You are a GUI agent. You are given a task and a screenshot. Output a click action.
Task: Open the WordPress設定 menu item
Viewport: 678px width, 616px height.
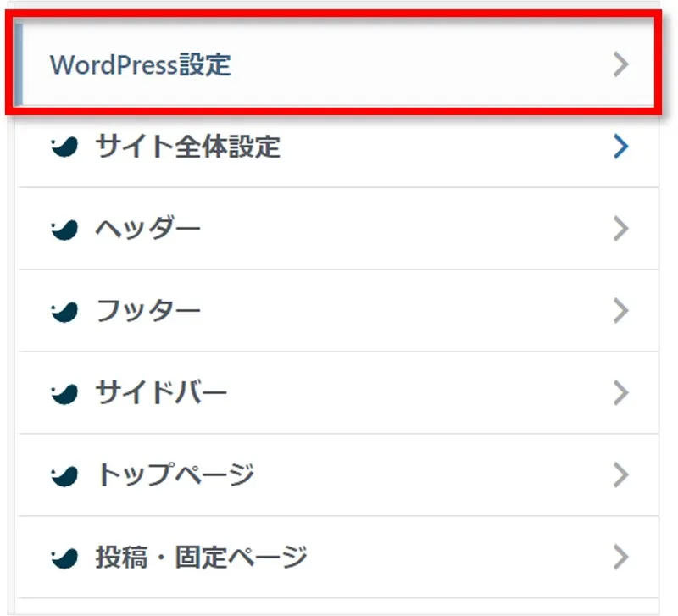point(141,65)
